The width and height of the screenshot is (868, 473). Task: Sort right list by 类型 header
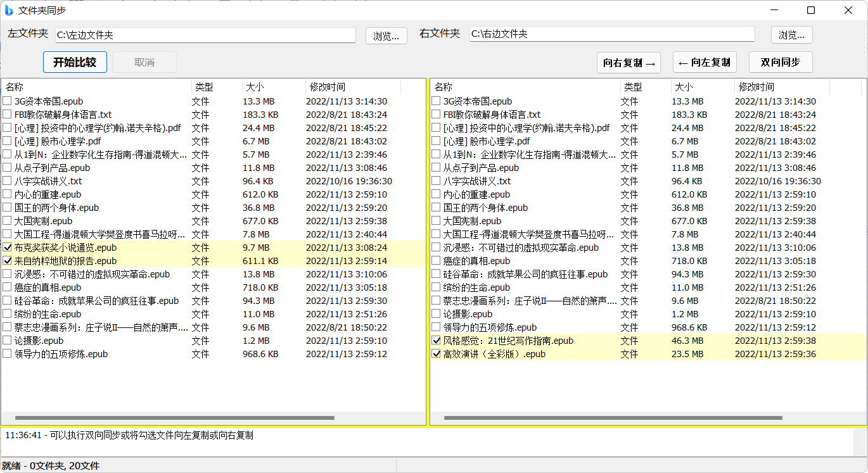pyautogui.click(x=632, y=87)
